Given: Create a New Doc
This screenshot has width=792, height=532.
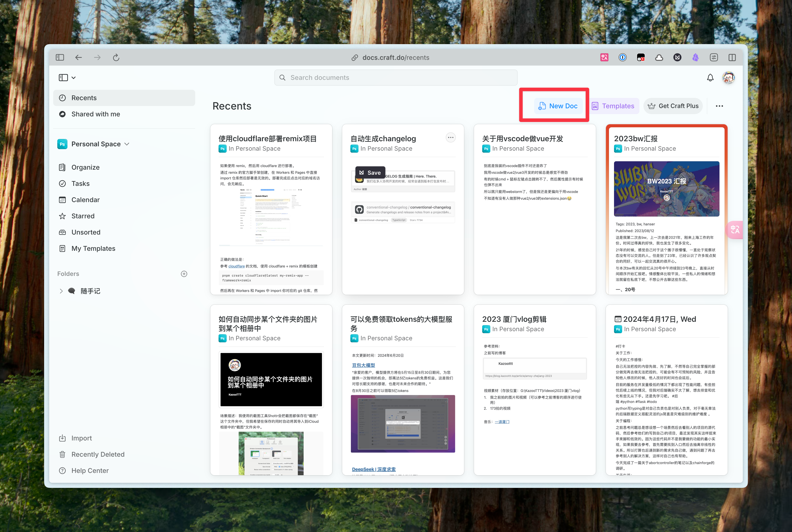Looking at the screenshot, I should (558, 106).
